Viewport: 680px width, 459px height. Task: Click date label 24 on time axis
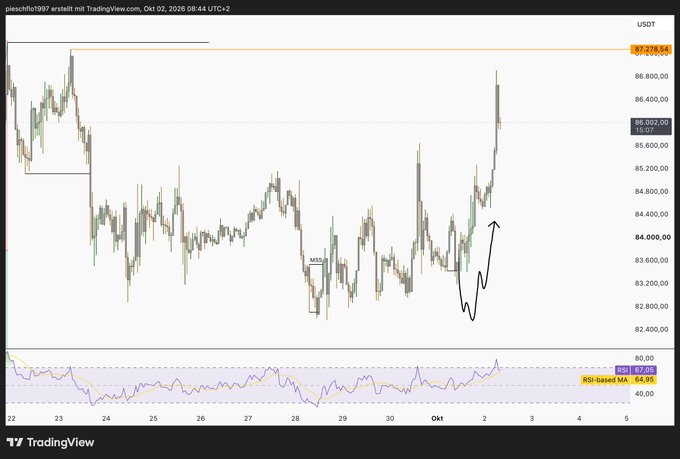[106, 419]
